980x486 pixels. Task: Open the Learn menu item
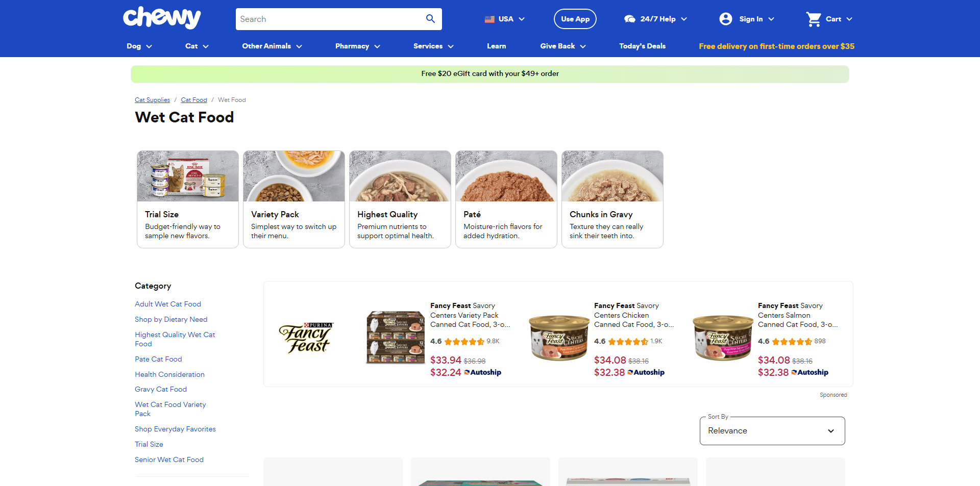point(496,46)
